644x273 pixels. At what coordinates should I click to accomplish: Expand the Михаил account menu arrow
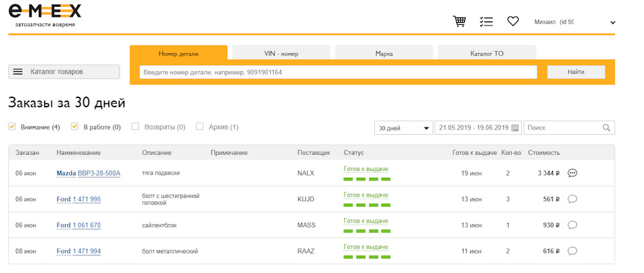pos(612,23)
